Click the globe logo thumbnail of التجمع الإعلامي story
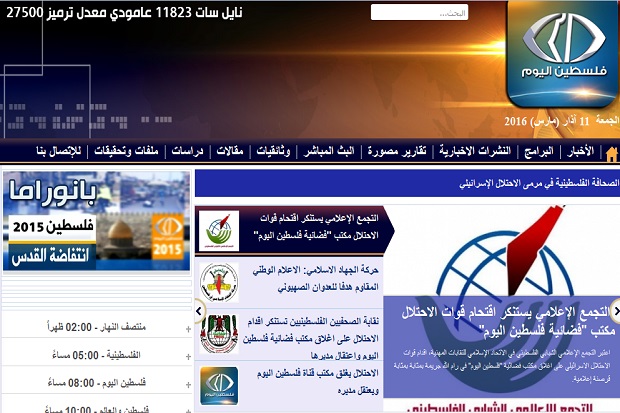 point(219,231)
